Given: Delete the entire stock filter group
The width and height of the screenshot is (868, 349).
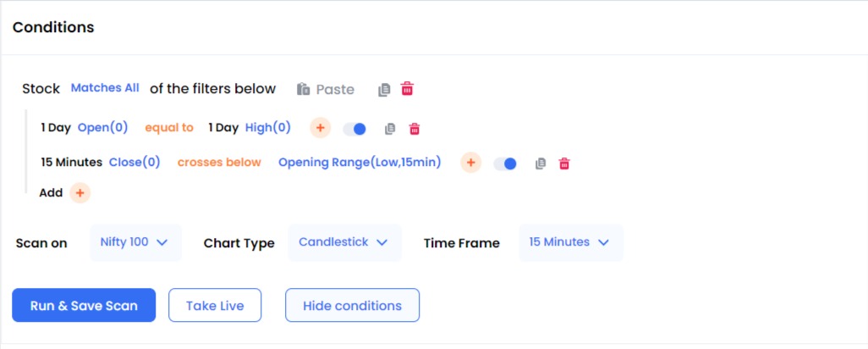Looking at the screenshot, I should pos(407,89).
